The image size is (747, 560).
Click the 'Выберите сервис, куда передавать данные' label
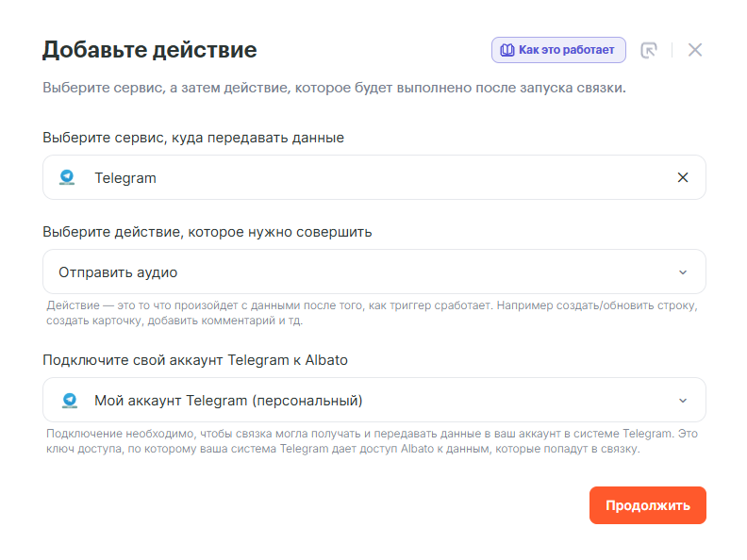[x=193, y=138]
